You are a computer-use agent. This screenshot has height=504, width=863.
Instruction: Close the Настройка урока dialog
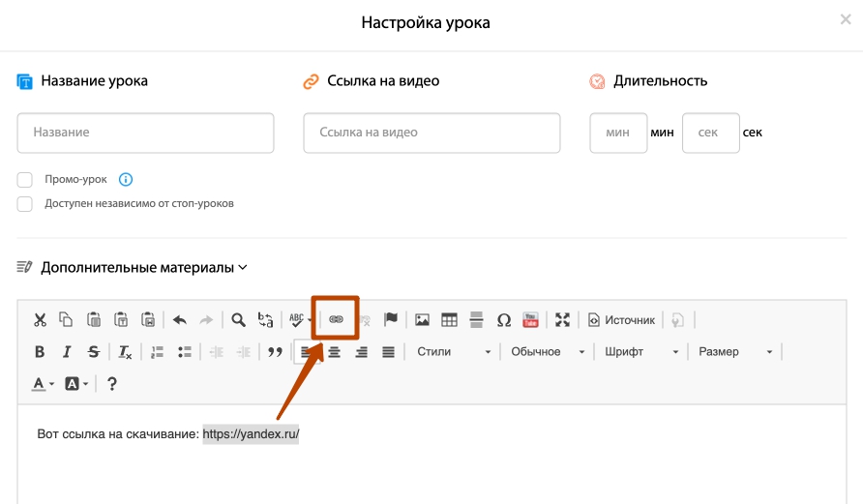846,19
